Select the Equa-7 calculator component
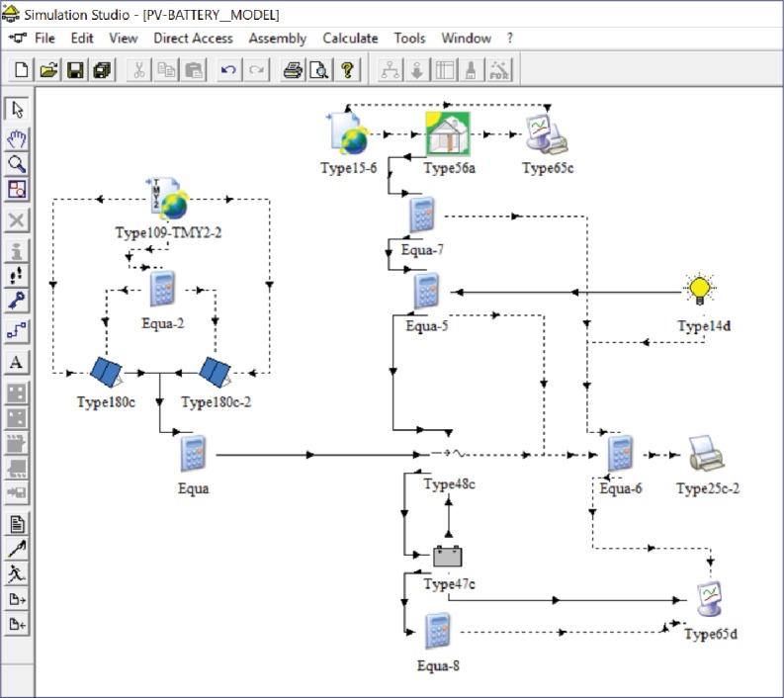The image size is (784, 698). (x=422, y=215)
